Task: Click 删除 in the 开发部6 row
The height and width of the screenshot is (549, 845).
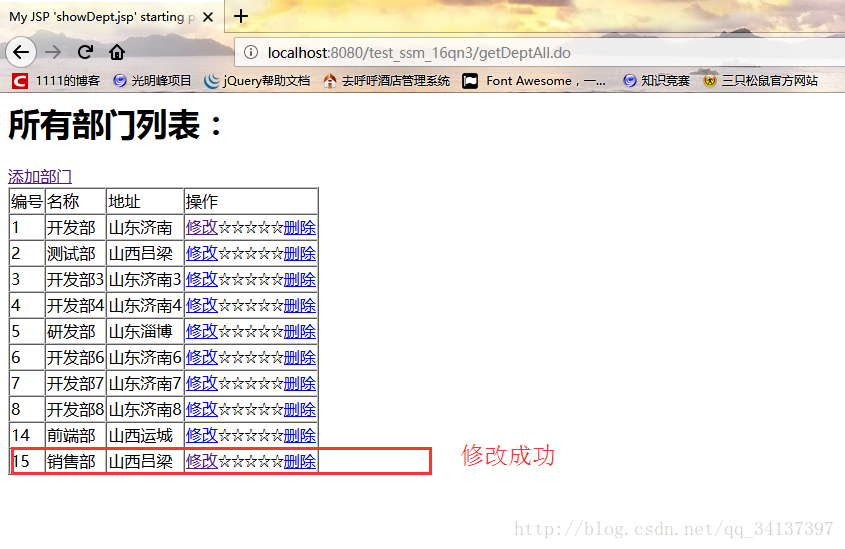Action: tap(300, 357)
